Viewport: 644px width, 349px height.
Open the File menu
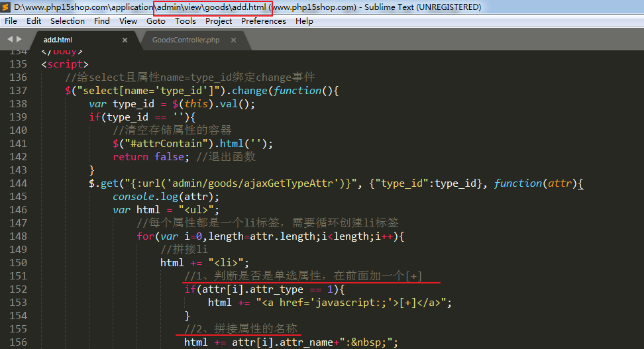(x=11, y=21)
